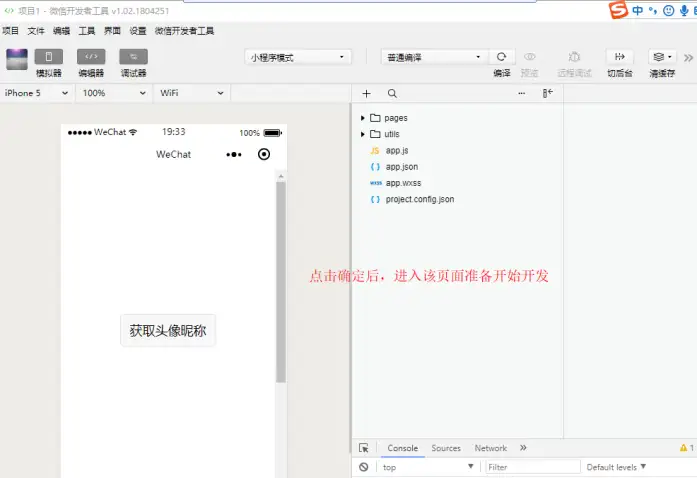The width and height of the screenshot is (697, 478).
Task: Click the three-dots more options icon
Action: [522, 93]
